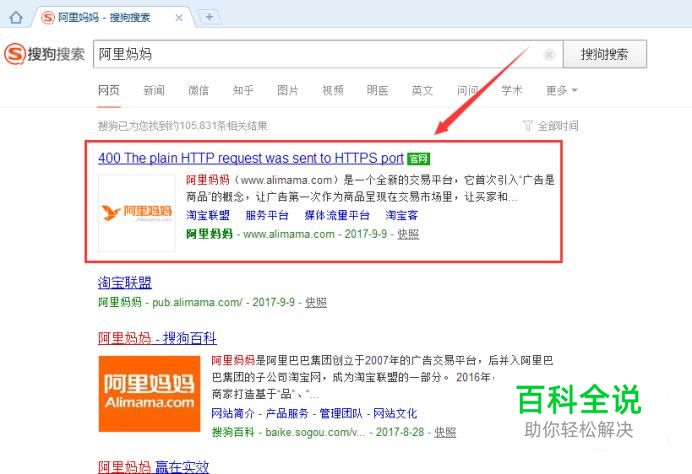Open the 管理团队 link
Screen dimensions: 692x474
tap(341, 414)
